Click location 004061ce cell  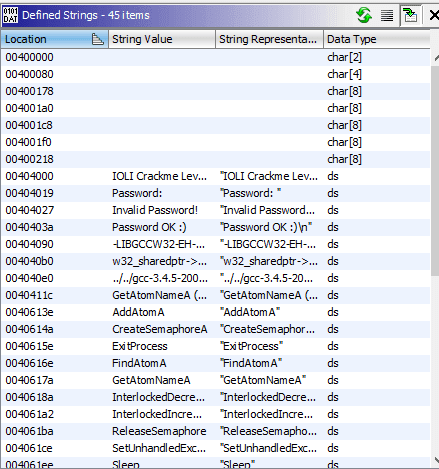click(29, 448)
